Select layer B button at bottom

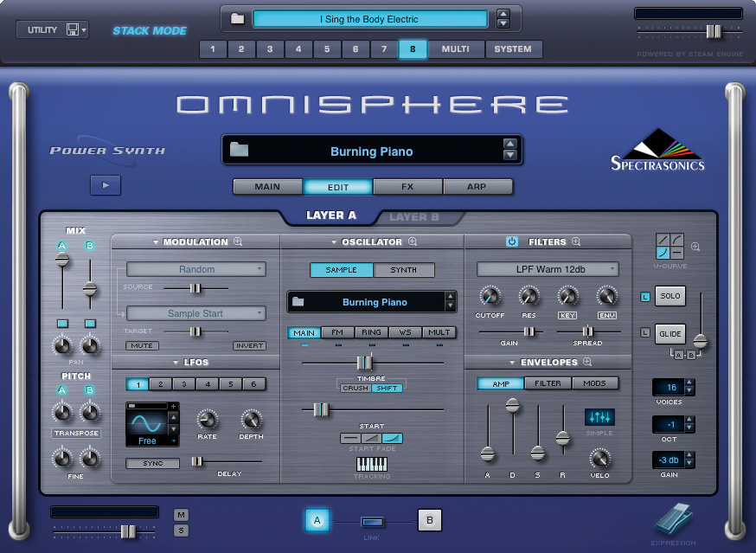click(430, 520)
